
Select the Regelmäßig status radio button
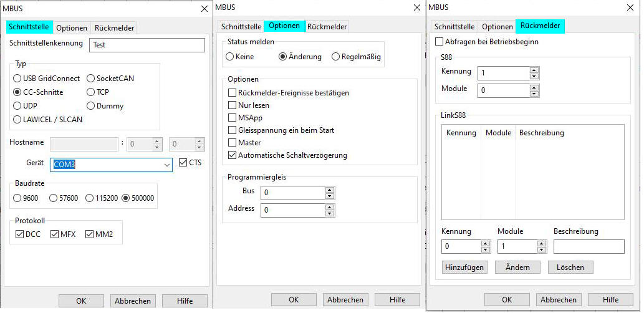(336, 57)
